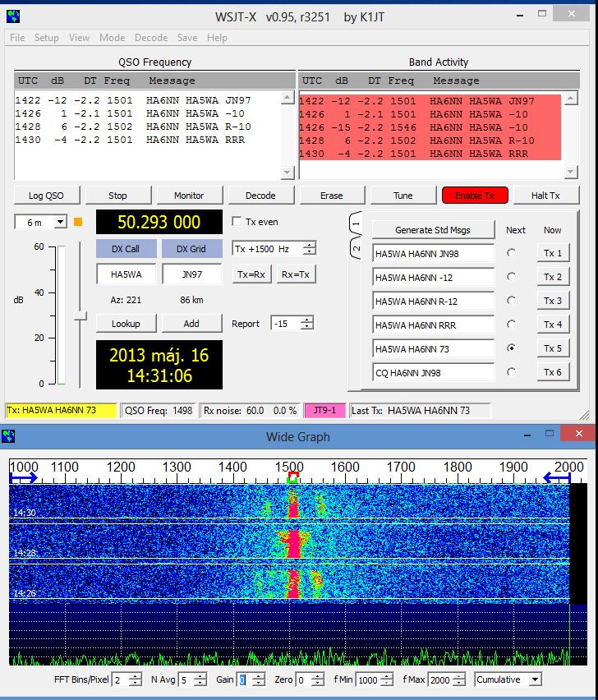Viewport: 598px width, 700px height.
Task: Open the Save menu
Action: (187, 38)
